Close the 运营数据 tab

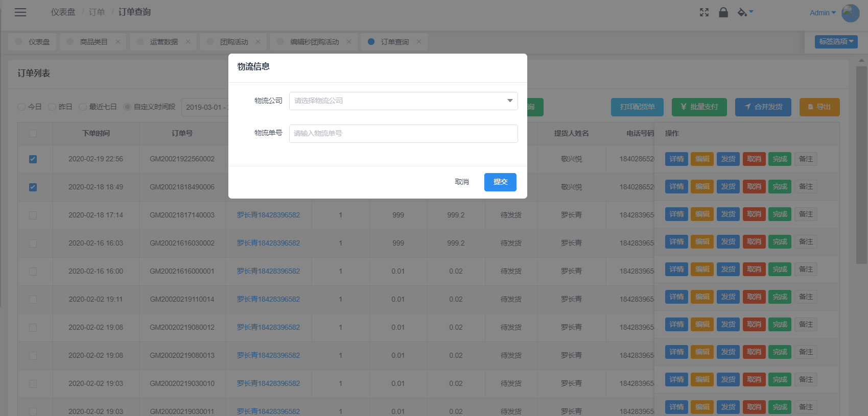tap(188, 42)
